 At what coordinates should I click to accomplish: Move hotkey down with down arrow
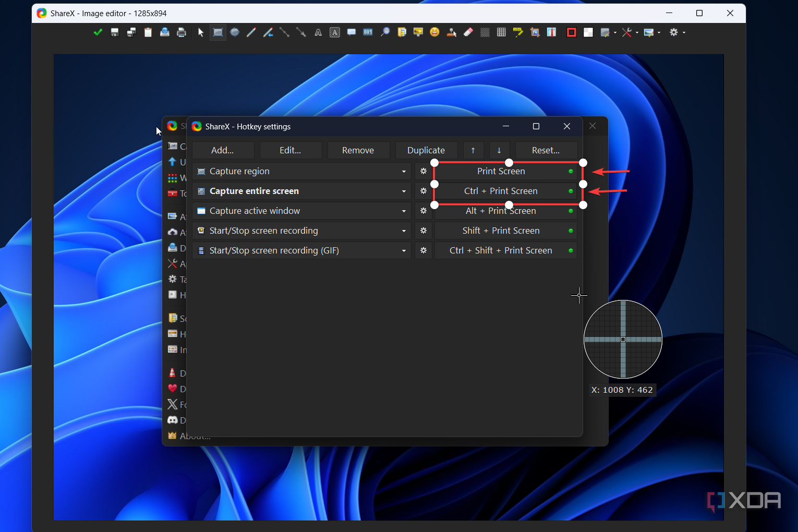click(499, 150)
